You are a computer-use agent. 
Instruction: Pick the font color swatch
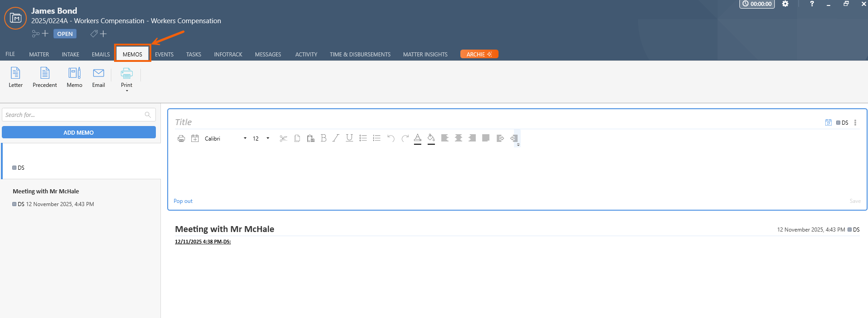coord(418,138)
